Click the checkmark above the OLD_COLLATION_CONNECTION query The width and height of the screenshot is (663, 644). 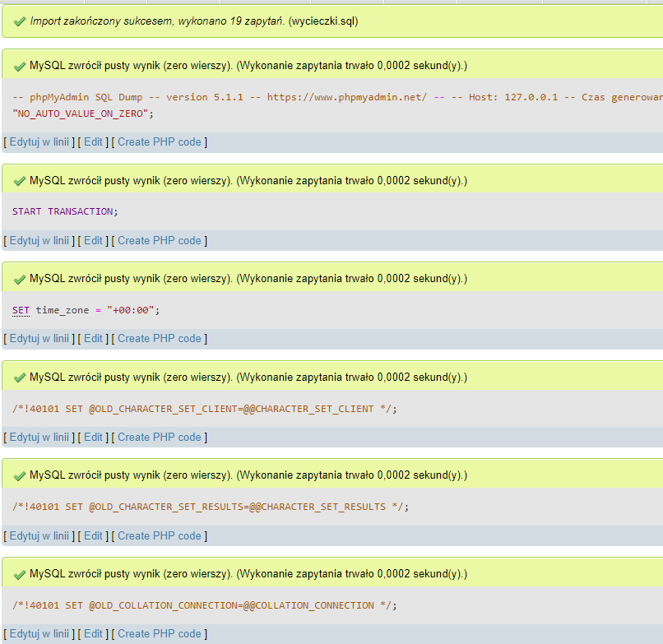[x=19, y=574]
